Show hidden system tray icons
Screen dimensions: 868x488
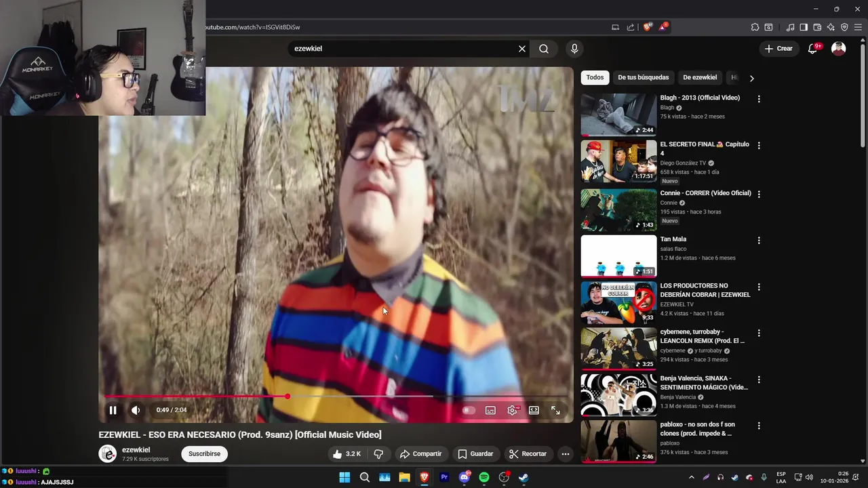(692, 477)
